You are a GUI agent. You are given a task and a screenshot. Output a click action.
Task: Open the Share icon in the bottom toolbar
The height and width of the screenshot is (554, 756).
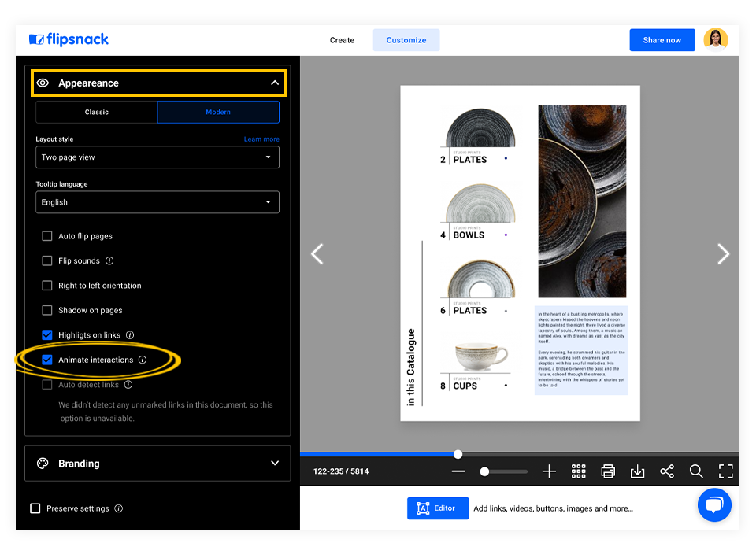click(x=666, y=471)
